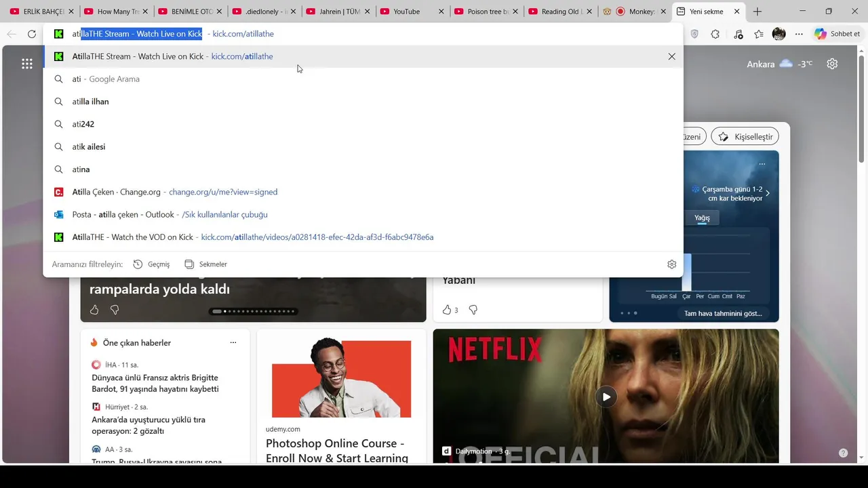The width and height of the screenshot is (868, 488).
Task: Click the Kişiselleştir button
Action: (x=745, y=136)
